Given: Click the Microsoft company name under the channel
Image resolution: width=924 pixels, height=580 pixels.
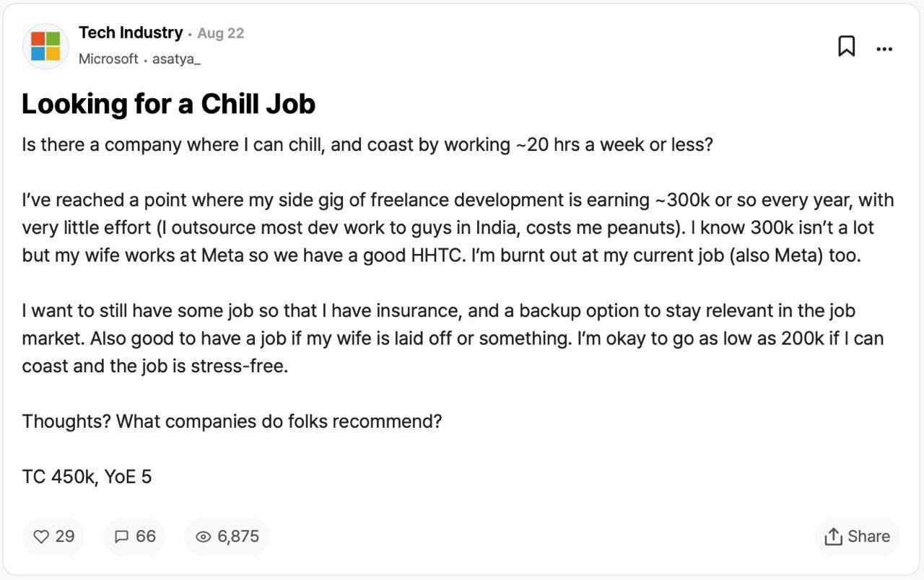Looking at the screenshot, I should pos(108,59).
